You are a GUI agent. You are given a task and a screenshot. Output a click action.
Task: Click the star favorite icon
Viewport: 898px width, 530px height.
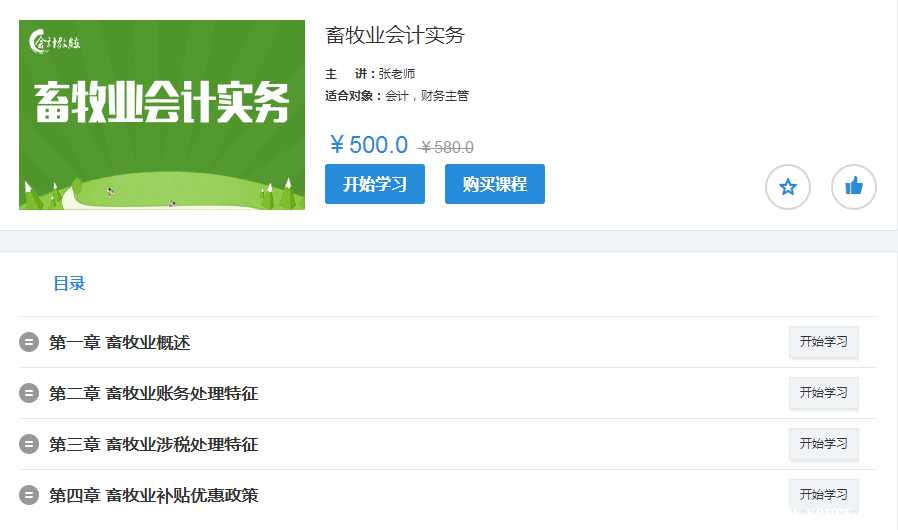(787, 187)
